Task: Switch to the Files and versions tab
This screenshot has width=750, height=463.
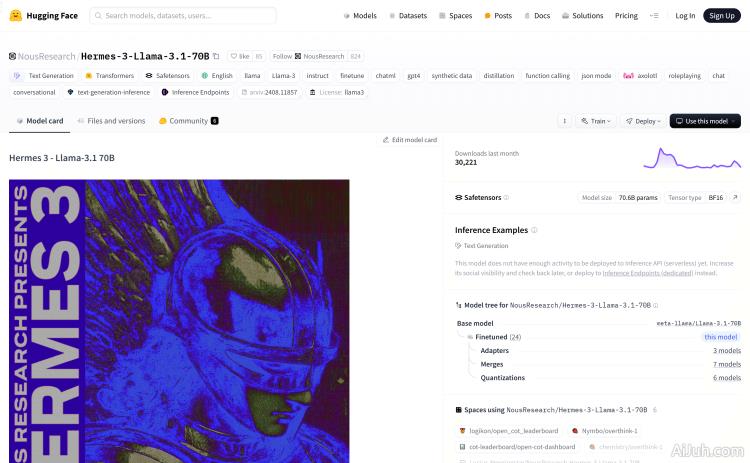Action: coord(110,121)
